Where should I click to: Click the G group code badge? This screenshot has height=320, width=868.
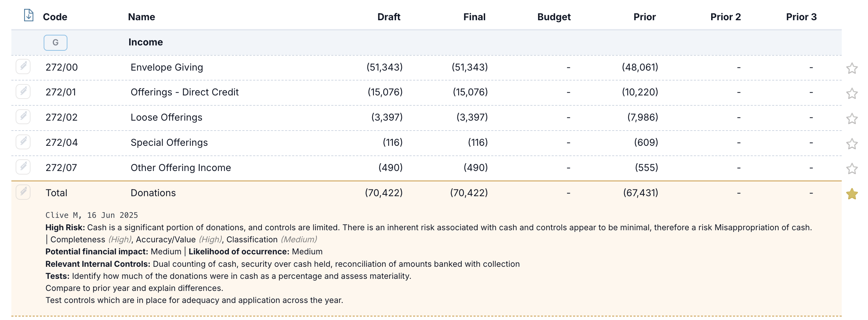click(x=55, y=43)
